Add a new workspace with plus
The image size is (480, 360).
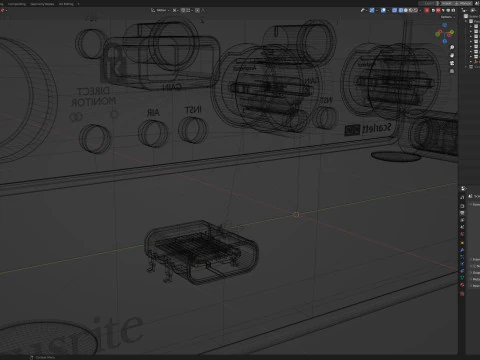(x=78, y=4)
